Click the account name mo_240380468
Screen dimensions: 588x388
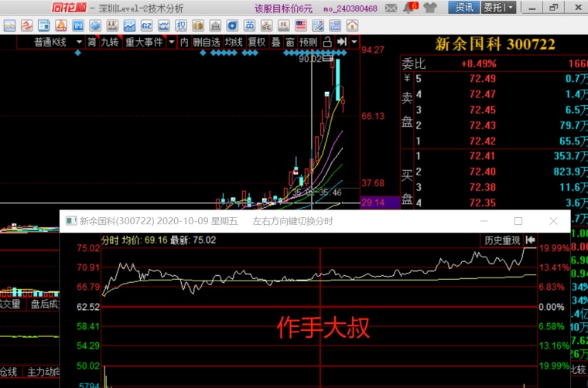pos(350,9)
